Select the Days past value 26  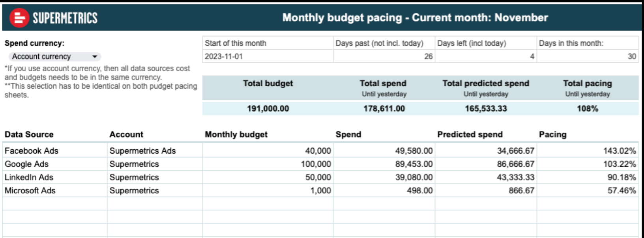(x=384, y=56)
